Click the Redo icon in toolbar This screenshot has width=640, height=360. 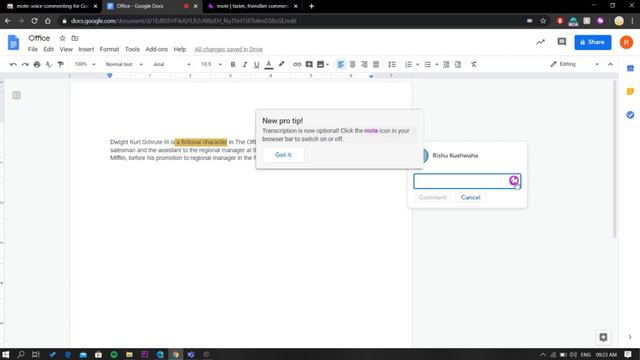pyautogui.click(x=25, y=64)
